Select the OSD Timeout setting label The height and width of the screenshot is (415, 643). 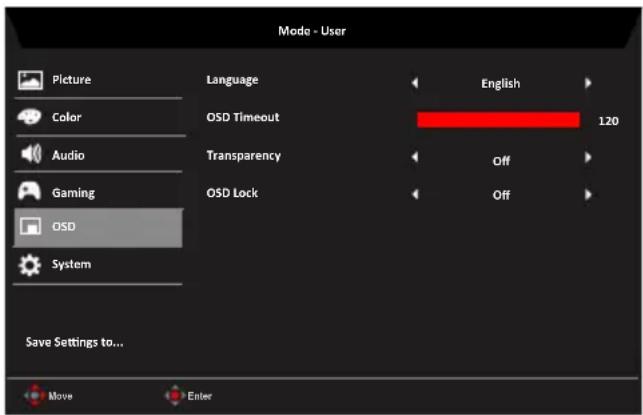click(x=243, y=117)
